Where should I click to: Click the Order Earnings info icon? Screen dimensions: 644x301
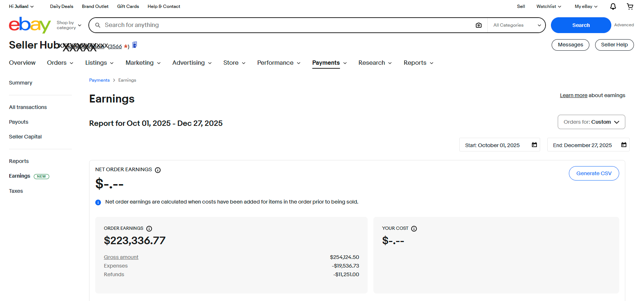[149, 229]
